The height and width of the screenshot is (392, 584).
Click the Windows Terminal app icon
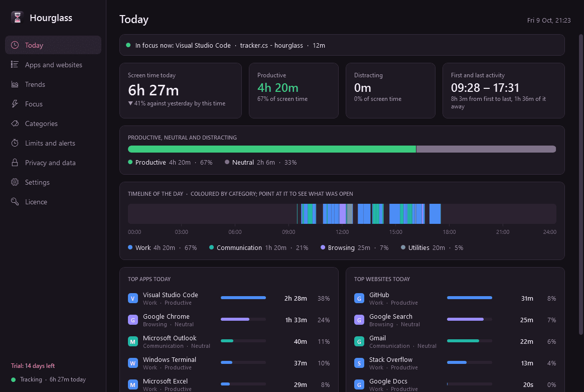click(133, 363)
